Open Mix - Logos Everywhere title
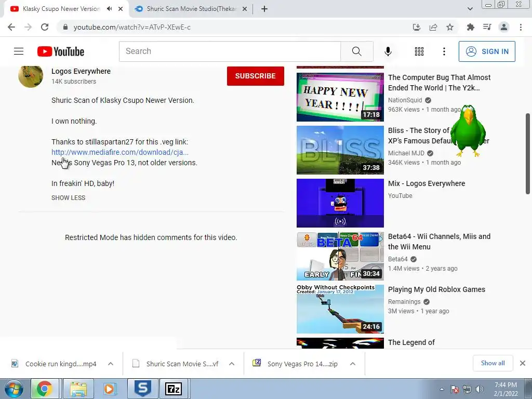The width and height of the screenshot is (532, 399). pos(427,183)
